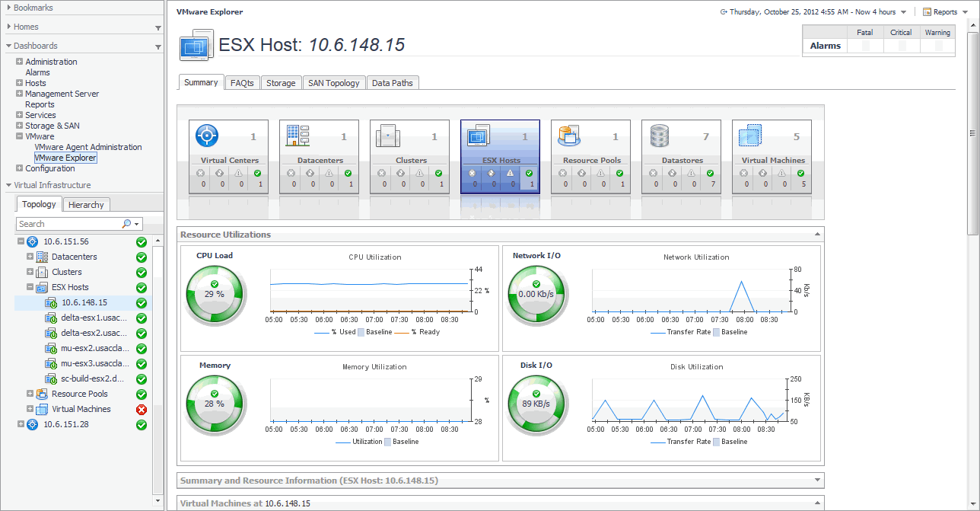The image size is (980, 511).
Task: Select delta-esx1 host in the tree
Action: click(x=94, y=318)
